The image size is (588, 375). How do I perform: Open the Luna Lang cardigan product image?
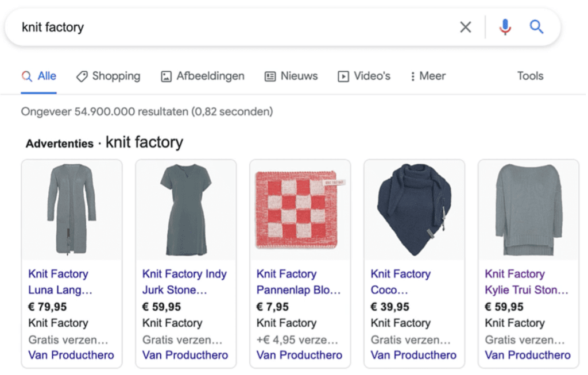72,210
